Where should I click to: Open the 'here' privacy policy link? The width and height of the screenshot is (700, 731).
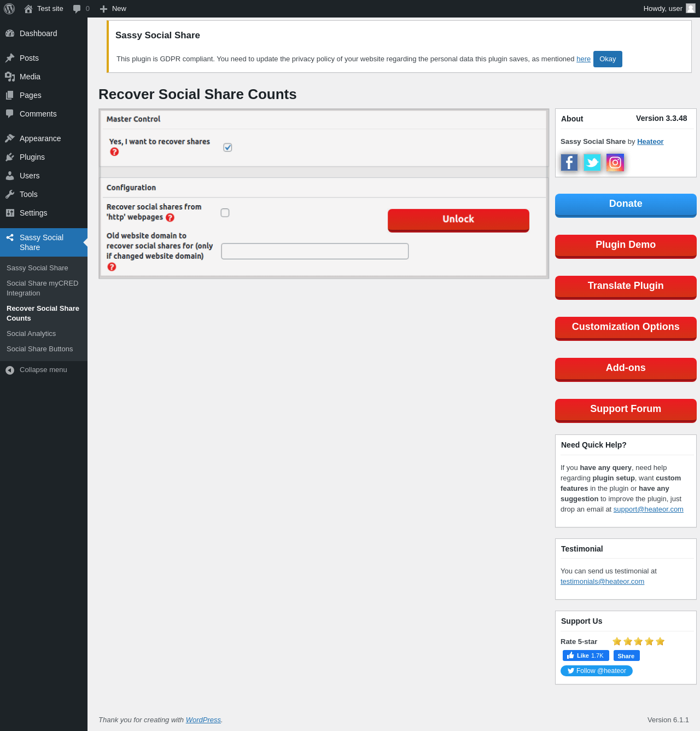click(x=584, y=59)
